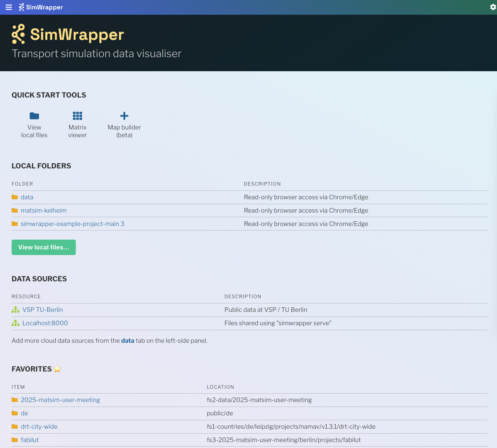
Task: Click the network icon beside Localhost:8000
Action: 15,323
